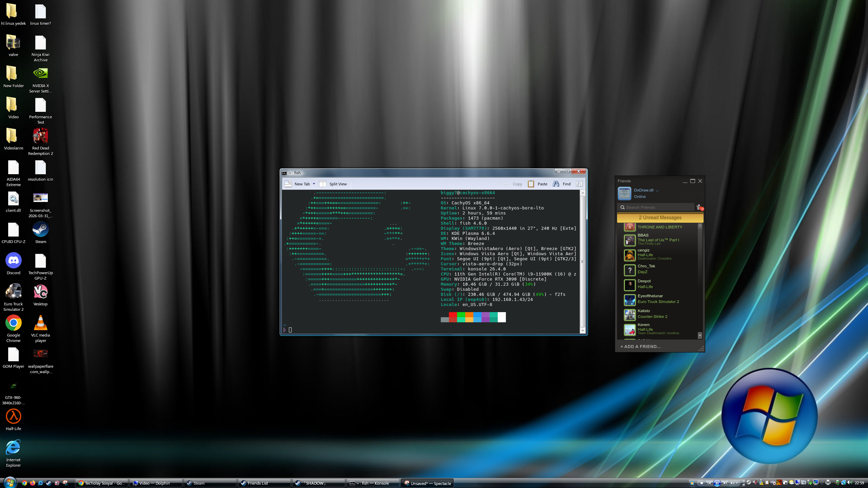Skip to previous track in media player
Screen dimensions: 868x488
coord(709,483)
